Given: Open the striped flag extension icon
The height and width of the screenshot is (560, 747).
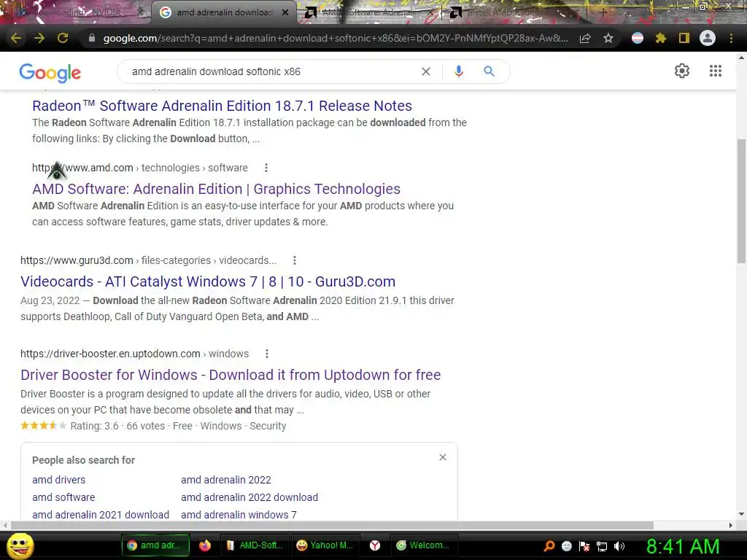Looking at the screenshot, I should pos(638,38).
